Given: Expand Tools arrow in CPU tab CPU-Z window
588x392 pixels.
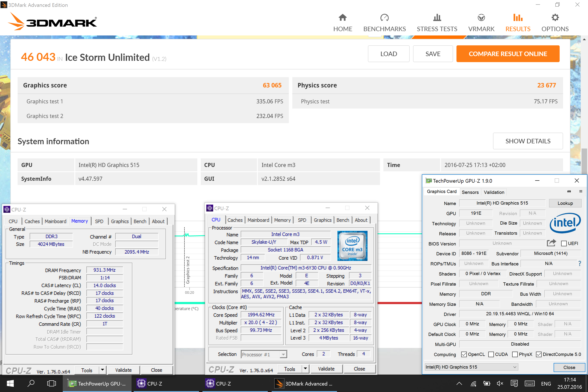Looking at the screenshot, I should coord(306,369).
